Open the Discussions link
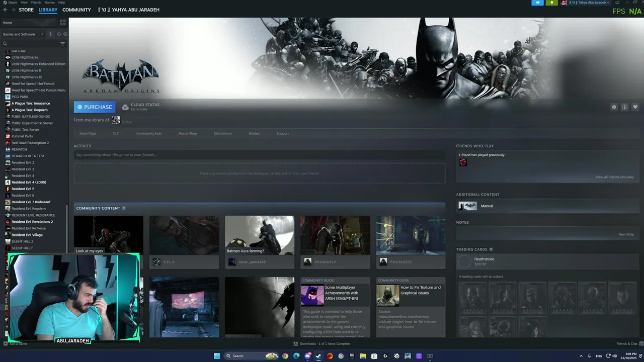Viewport: 644px width, 362px height. pyautogui.click(x=223, y=133)
